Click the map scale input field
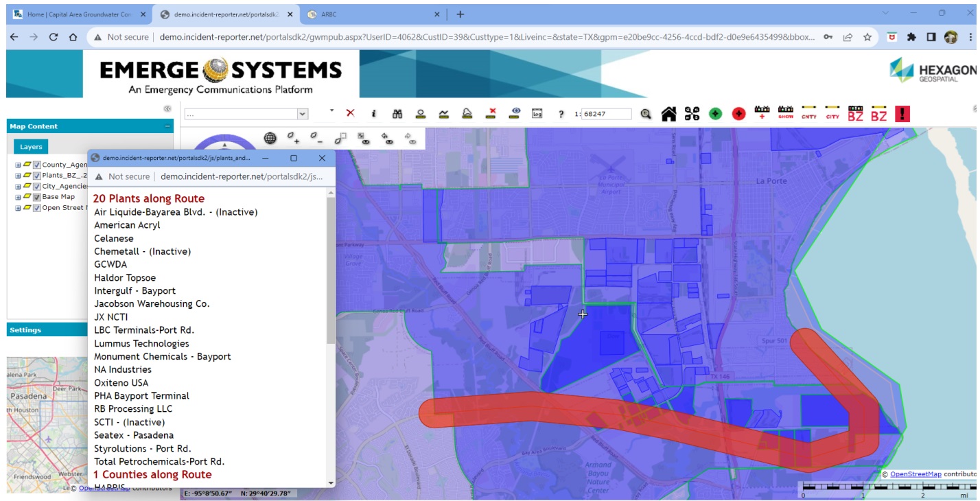Viewport: 980px width, 501px height. pos(606,114)
